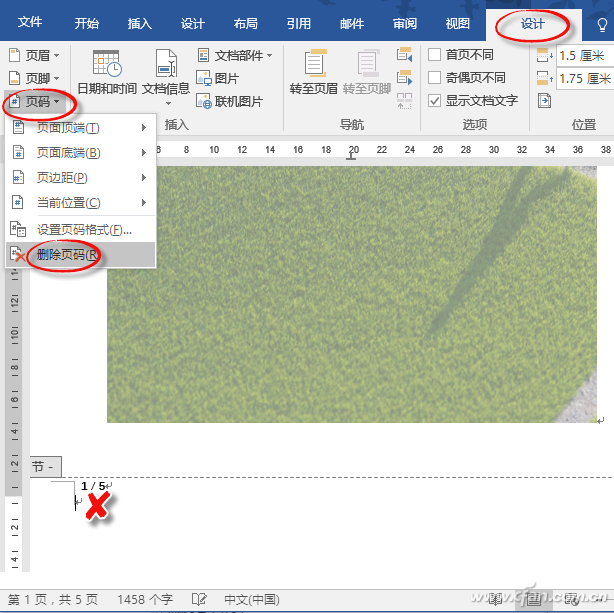Open the 页脚 footer dropdown
This screenshot has height=613, width=614.
pos(34,78)
